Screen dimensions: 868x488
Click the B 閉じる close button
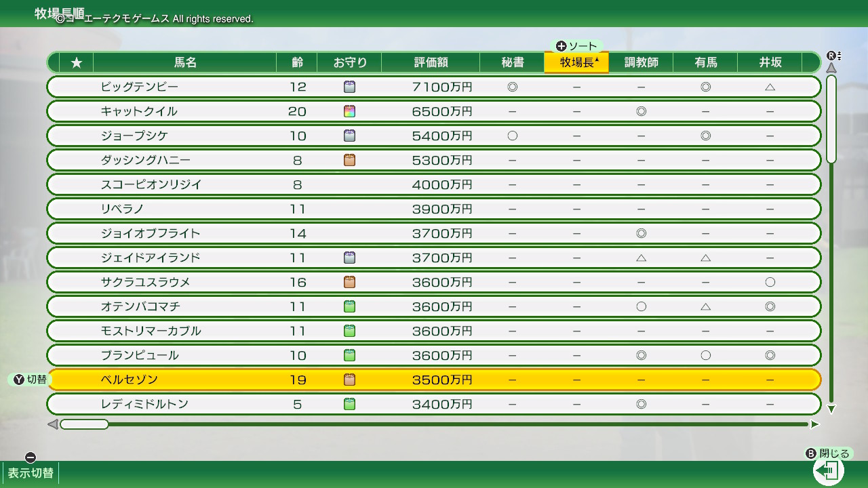[x=828, y=454]
